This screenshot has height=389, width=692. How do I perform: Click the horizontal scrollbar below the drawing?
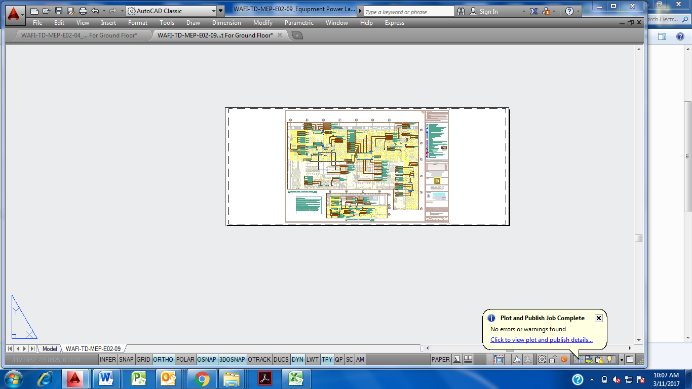(528, 348)
